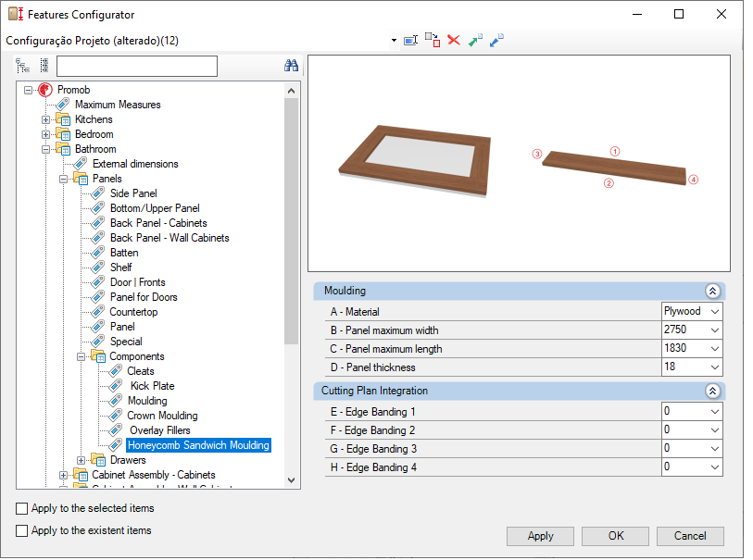753x560 pixels.
Task: Click the tree search input field
Action: (137, 66)
